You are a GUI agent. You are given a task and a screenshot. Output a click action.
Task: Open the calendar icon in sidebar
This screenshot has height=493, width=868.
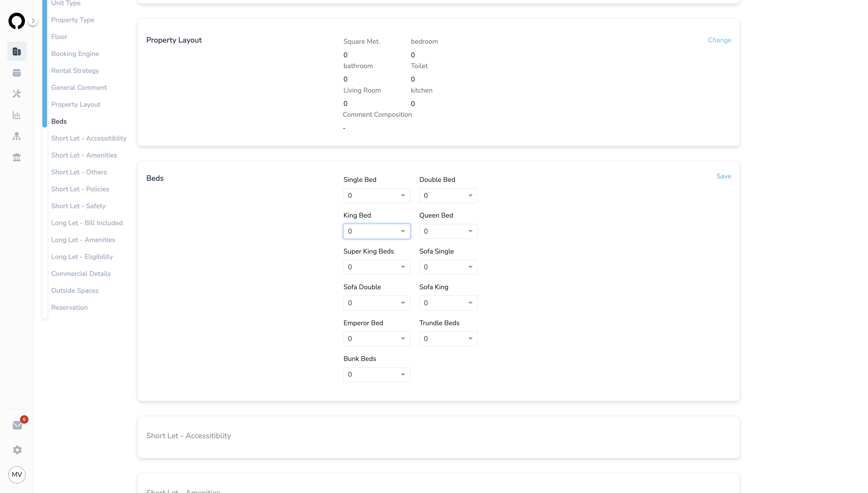[x=17, y=73]
